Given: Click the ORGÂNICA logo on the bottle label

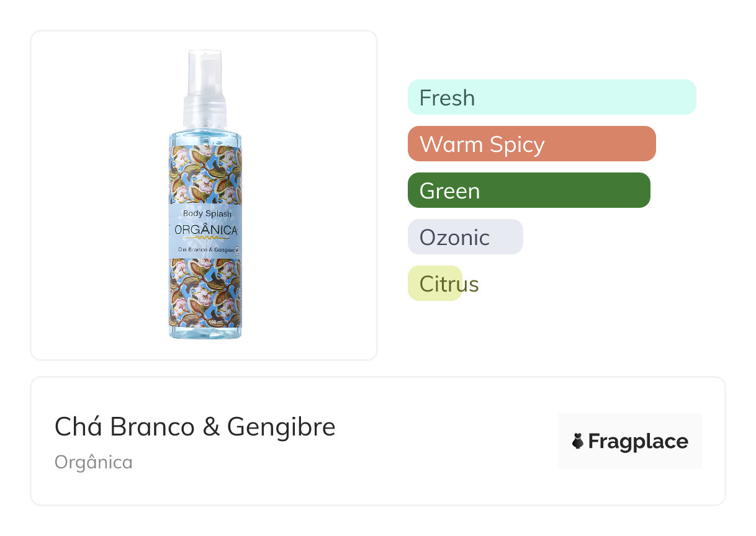Looking at the screenshot, I should pos(207,230).
